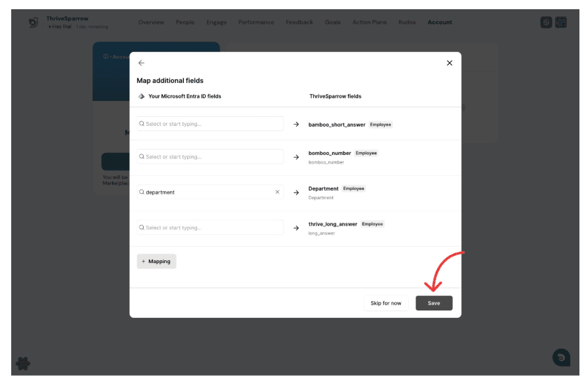Save the field mappings

pos(434,303)
